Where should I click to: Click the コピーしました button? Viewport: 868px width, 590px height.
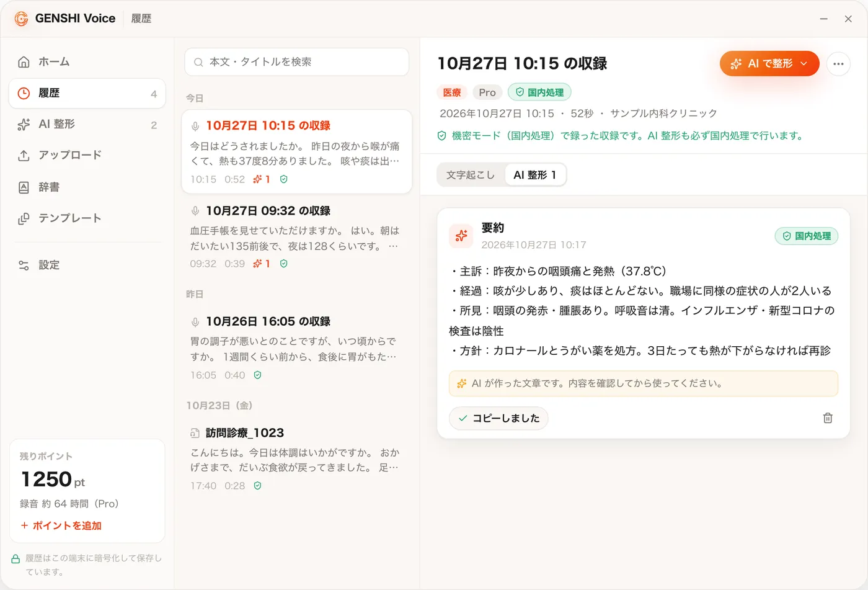(498, 418)
